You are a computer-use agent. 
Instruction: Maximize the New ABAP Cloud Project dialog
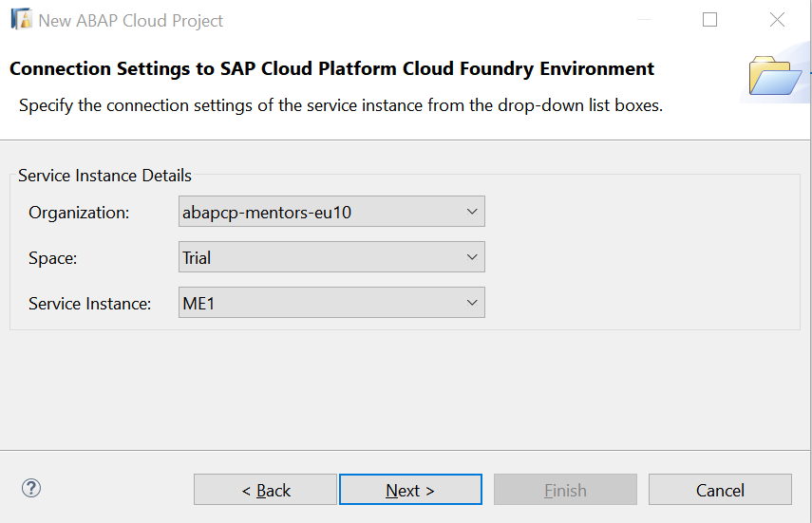click(x=709, y=20)
